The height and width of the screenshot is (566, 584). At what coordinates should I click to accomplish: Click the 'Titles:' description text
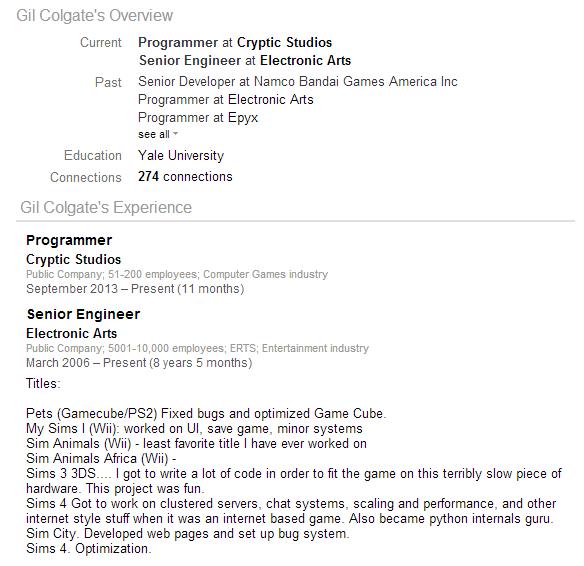[x=43, y=384]
